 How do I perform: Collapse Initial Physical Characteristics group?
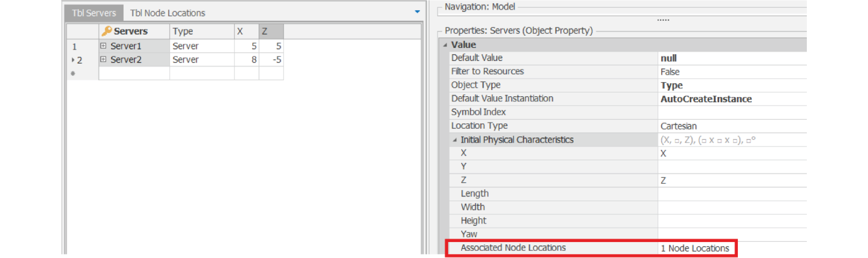pos(455,140)
